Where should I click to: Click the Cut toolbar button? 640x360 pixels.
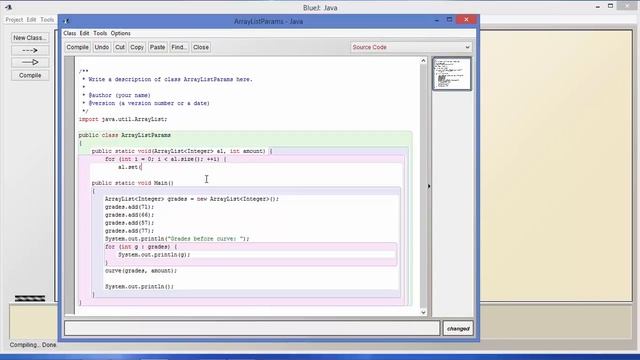pyautogui.click(x=120, y=47)
